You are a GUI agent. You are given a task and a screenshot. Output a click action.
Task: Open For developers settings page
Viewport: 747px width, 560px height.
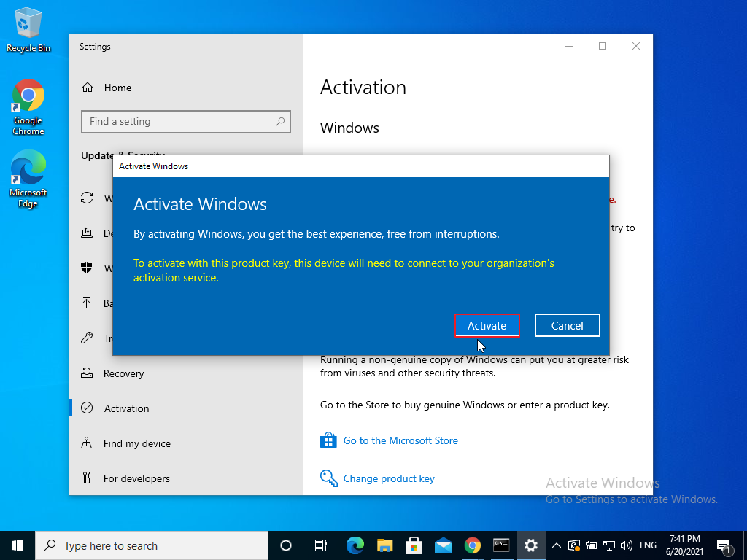tap(136, 478)
